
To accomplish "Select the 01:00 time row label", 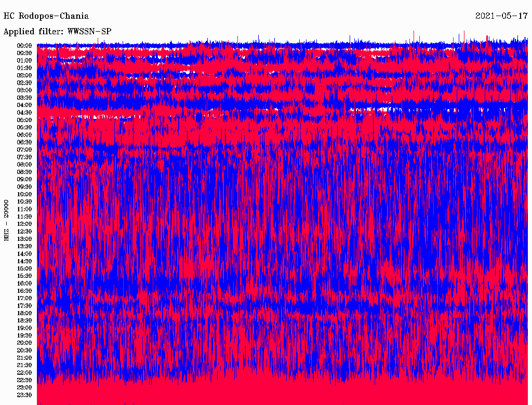I will pos(24,60).
